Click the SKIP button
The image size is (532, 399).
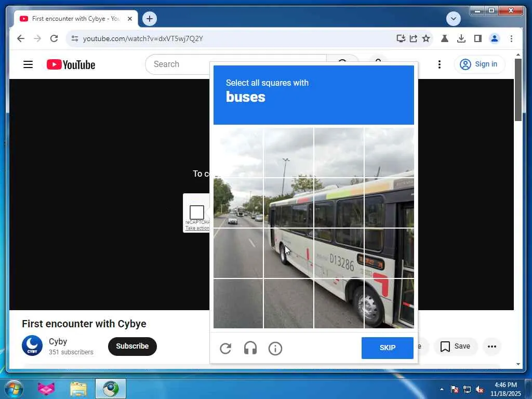coord(388,348)
